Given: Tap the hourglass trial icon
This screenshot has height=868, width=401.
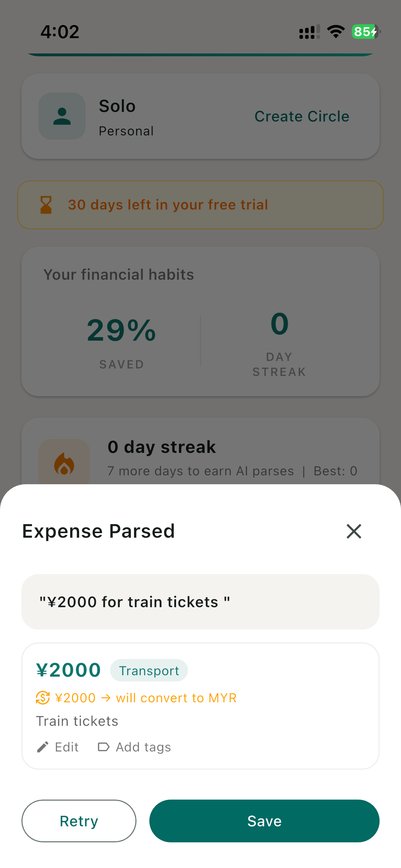Looking at the screenshot, I should (x=46, y=205).
